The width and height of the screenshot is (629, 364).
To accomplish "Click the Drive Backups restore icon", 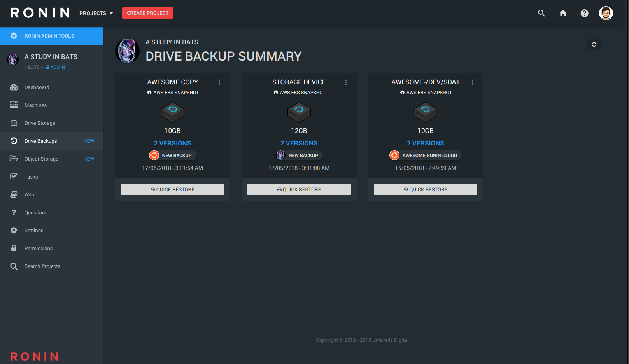I will (x=14, y=141).
